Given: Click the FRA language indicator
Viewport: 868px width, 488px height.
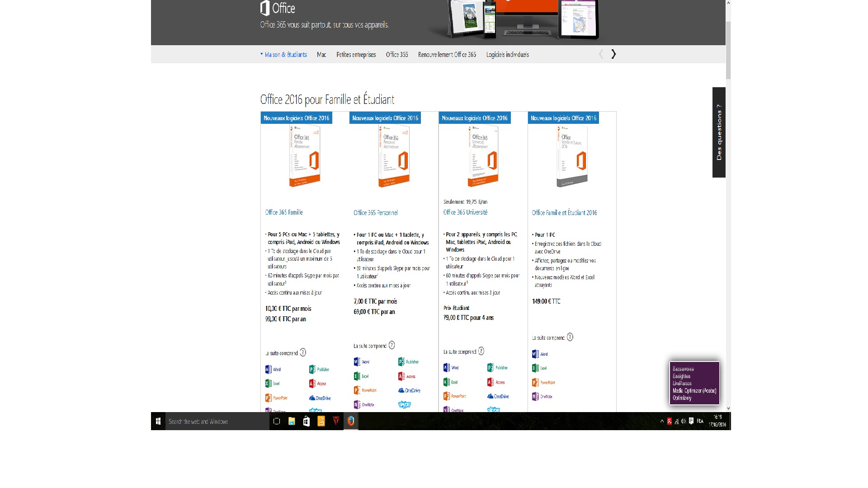Looking at the screenshot, I should click(x=700, y=421).
